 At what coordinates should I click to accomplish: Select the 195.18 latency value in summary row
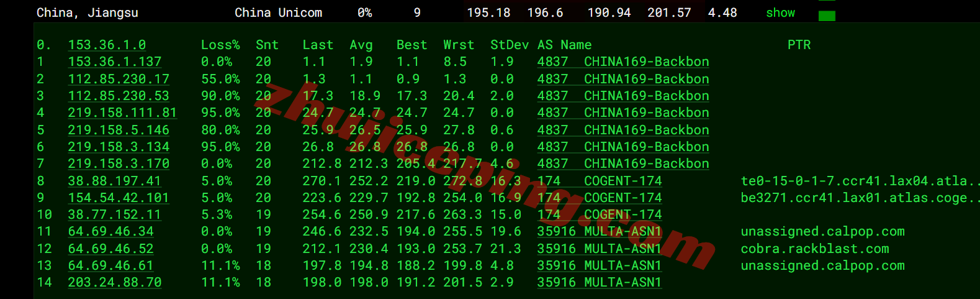[488, 12]
